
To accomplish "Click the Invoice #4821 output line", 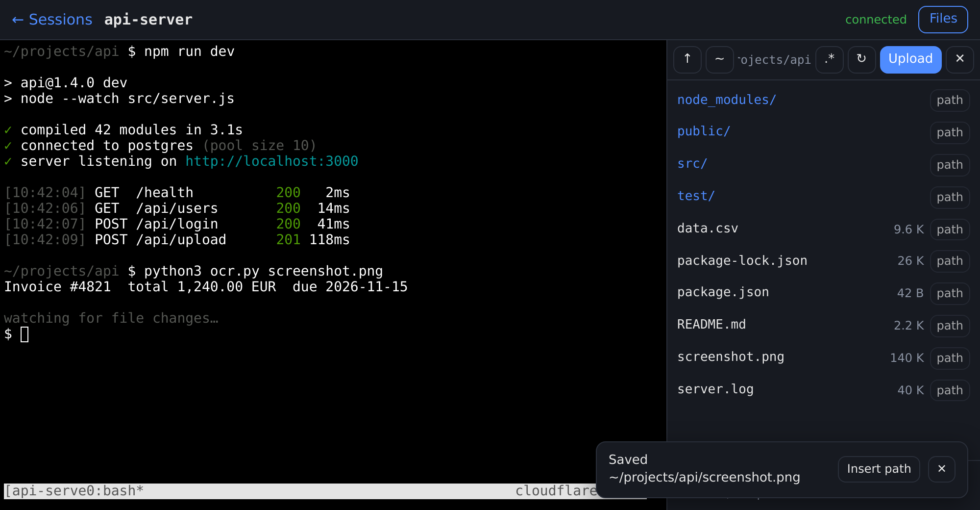I will (x=206, y=287).
